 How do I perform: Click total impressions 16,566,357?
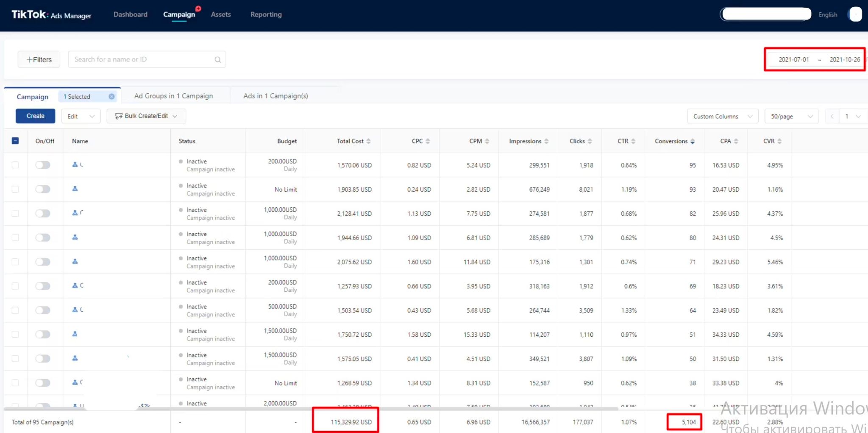(x=536, y=422)
